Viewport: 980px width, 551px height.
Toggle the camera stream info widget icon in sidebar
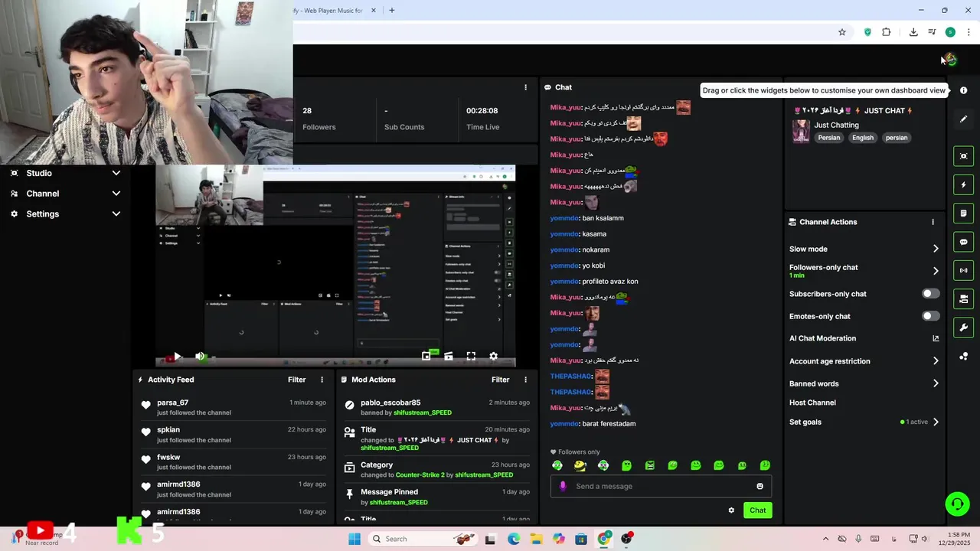[963, 299]
